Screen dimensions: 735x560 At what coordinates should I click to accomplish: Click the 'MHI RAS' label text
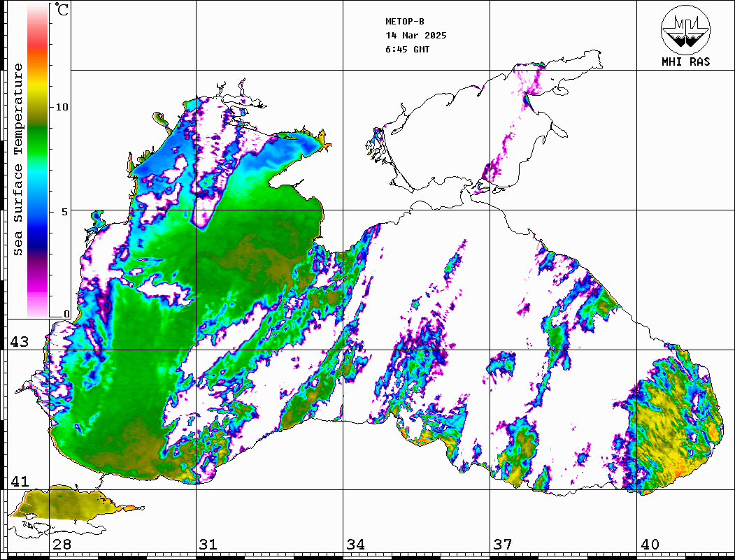685,62
